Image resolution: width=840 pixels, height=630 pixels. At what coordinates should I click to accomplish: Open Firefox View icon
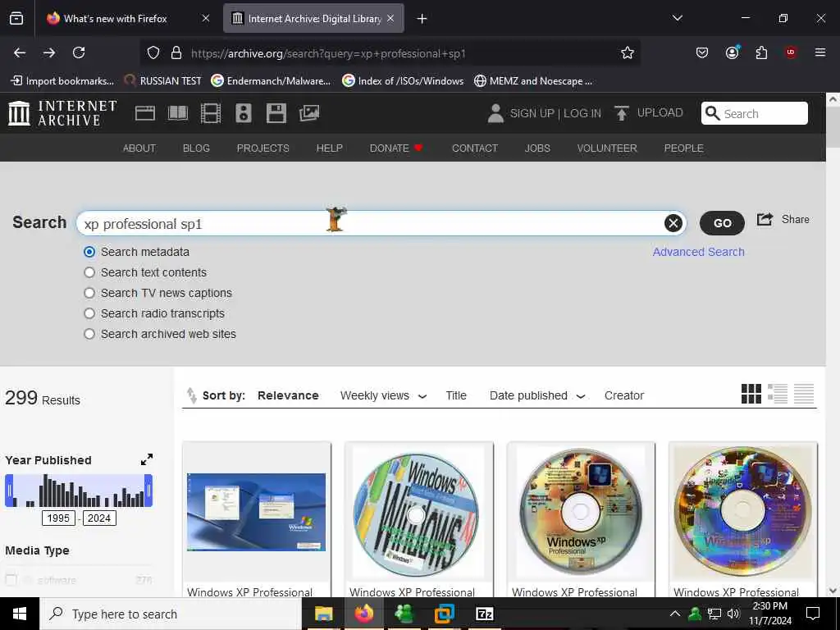coord(16,19)
